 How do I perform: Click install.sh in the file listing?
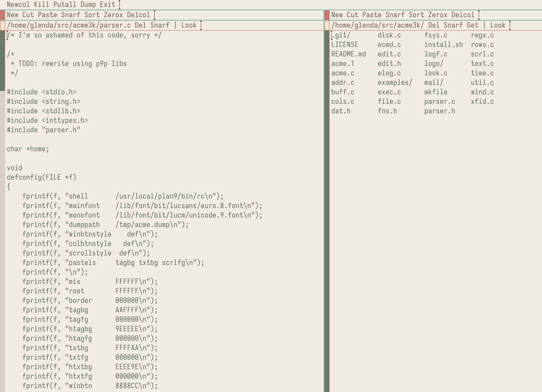tap(444, 45)
